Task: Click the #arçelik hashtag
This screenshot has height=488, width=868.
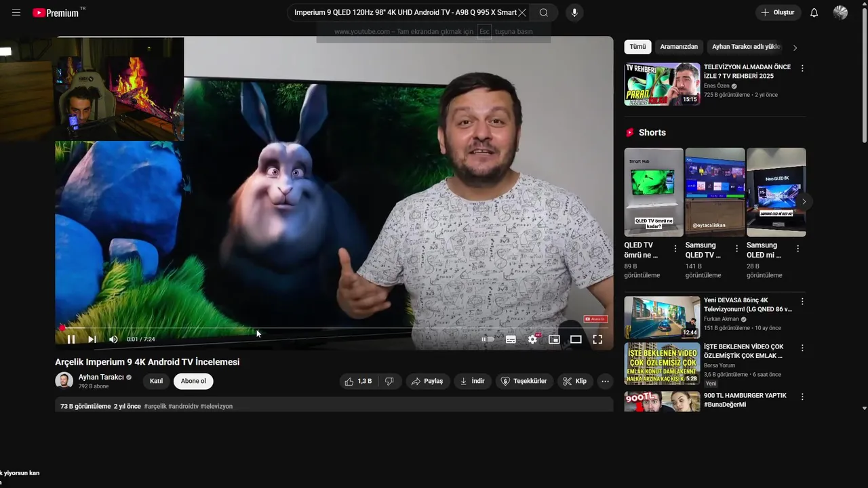Action: tap(155, 406)
